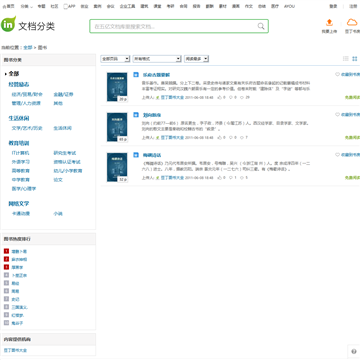Viewport: 360px width, 360px height.
Task: Open the 刘向新序 book title
Action: pyautogui.click(x=152, y=115)
